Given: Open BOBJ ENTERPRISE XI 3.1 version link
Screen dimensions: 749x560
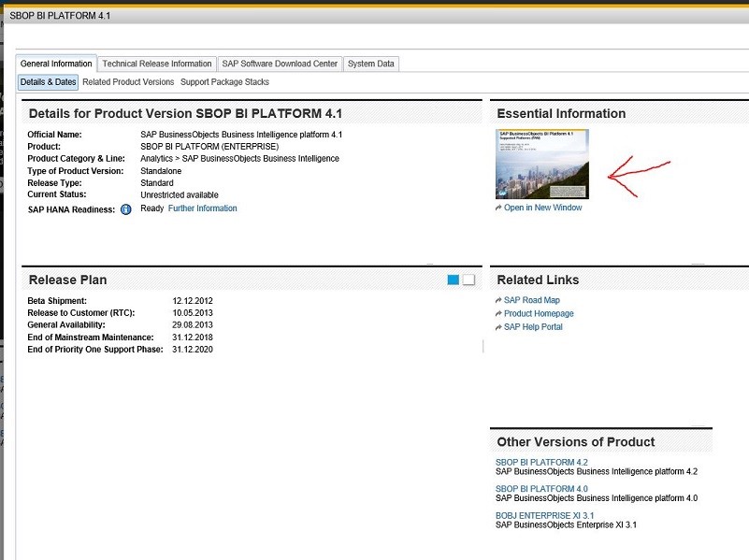Looking at the screenshot, I should (x=544, y=516).
